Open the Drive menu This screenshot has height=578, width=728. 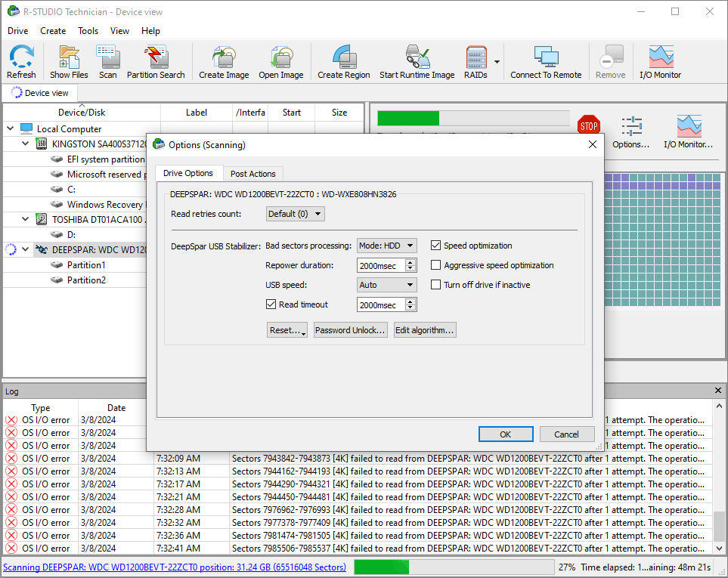tap(17, 31)
